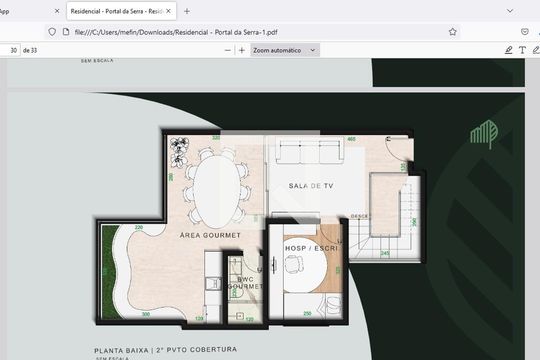Open the Zoom automático dropdown
This screenshot has width=540, height=360.
pos(285,50)
